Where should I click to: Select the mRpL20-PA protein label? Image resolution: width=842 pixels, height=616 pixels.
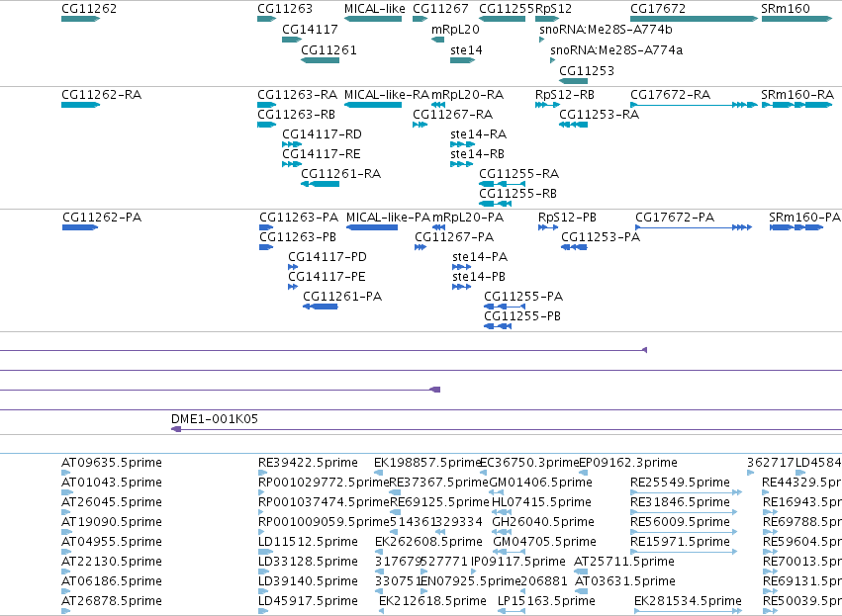(468, 218)
